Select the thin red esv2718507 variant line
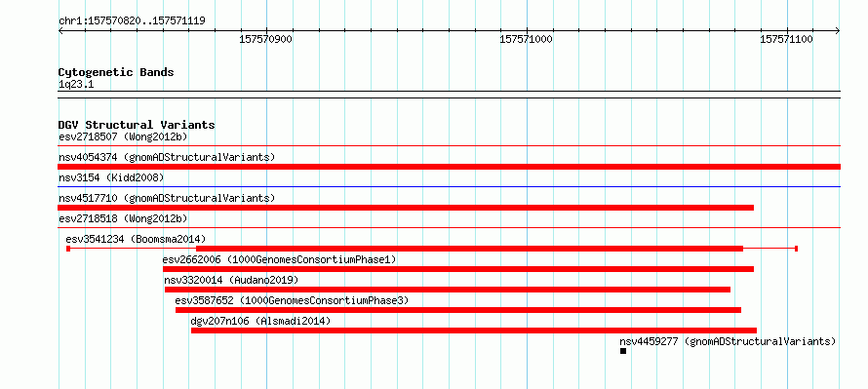This screenshot has width=868, height=389. click(x=449, y=146)
